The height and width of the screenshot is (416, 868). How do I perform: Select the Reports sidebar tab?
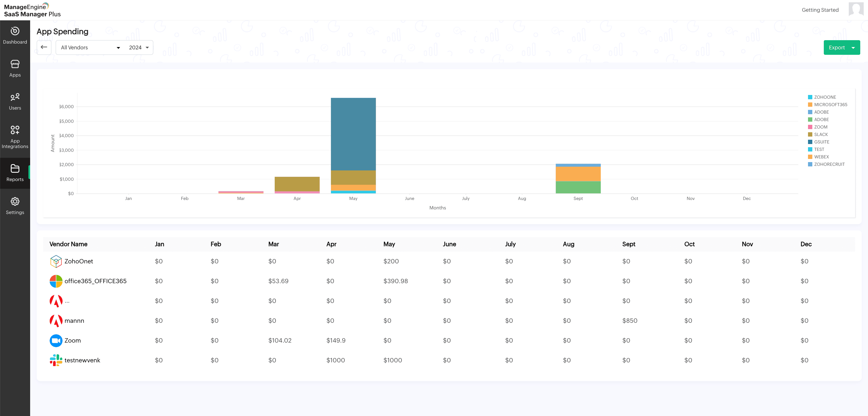pos(15,173)
